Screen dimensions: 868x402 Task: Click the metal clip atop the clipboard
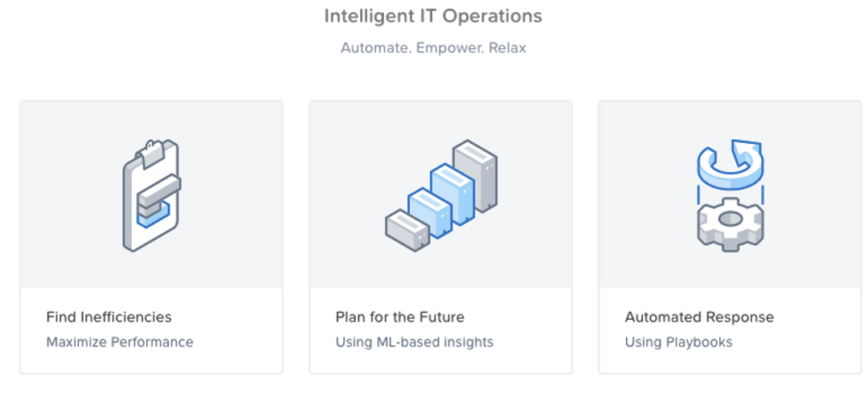pos(151,154)
